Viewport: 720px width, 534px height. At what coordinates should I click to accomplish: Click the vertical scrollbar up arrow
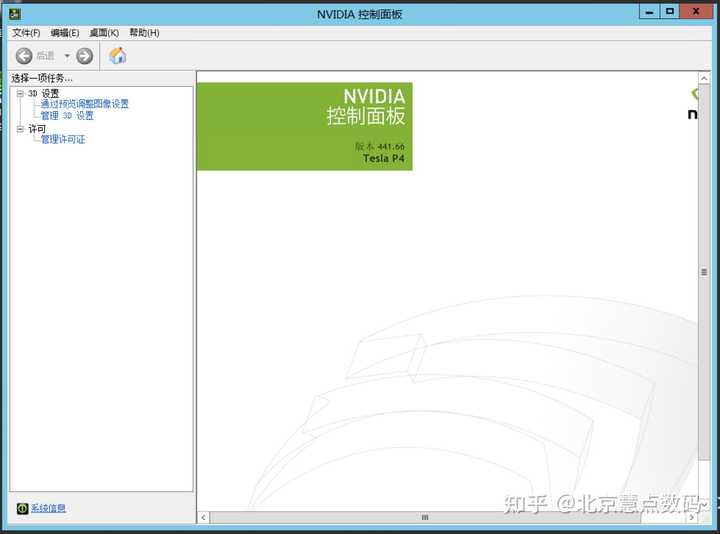(704, 78)
